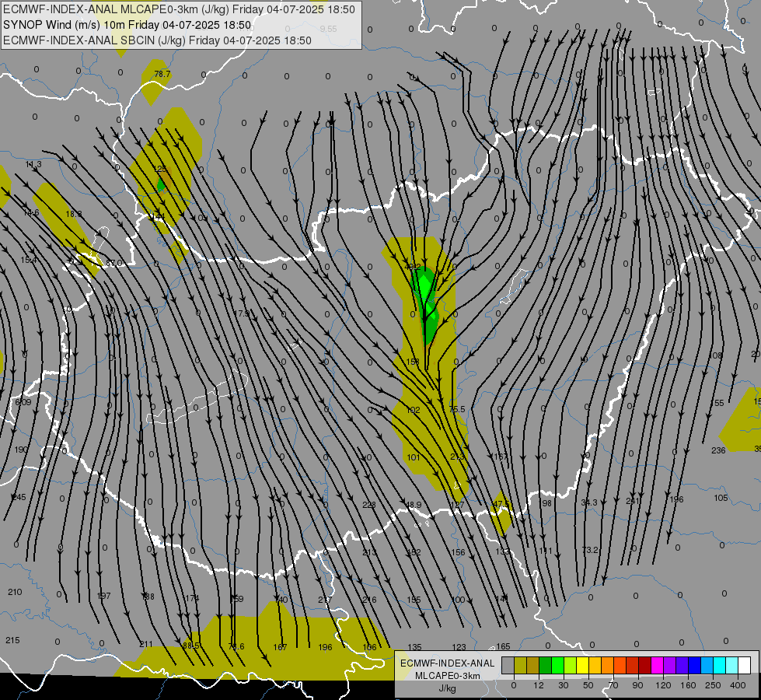Image resolution: width=761 pixels, height=700 pixels.
Task: Click the map value 73.2
Action: pyautogui.click(x=590, y=550)
